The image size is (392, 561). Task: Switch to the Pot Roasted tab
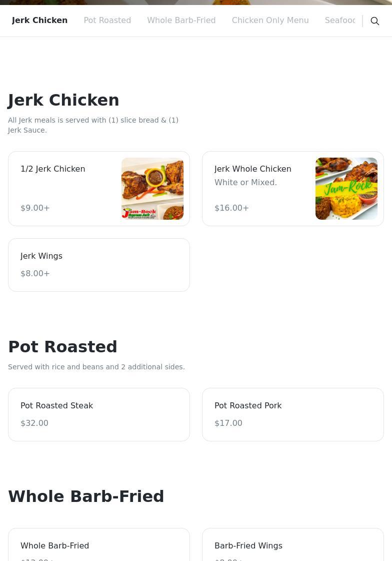(107, 21)
